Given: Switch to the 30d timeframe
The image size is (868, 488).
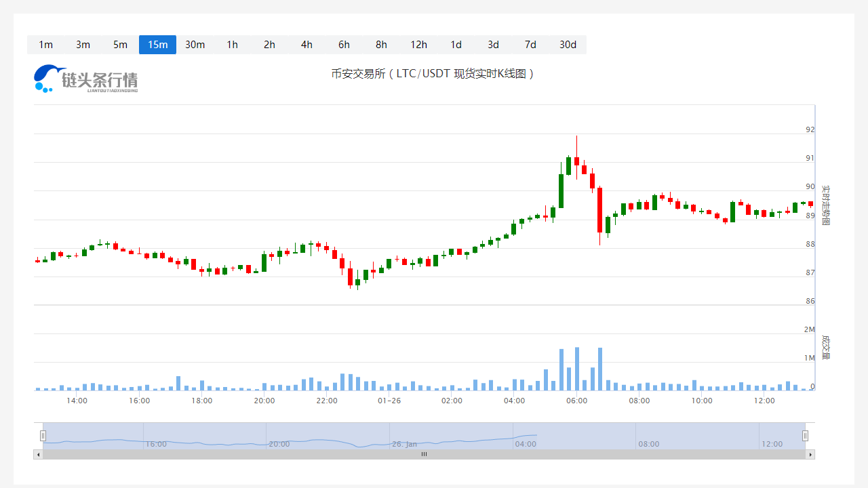Looking at the screenshot, I should click(x=568, y=45).
